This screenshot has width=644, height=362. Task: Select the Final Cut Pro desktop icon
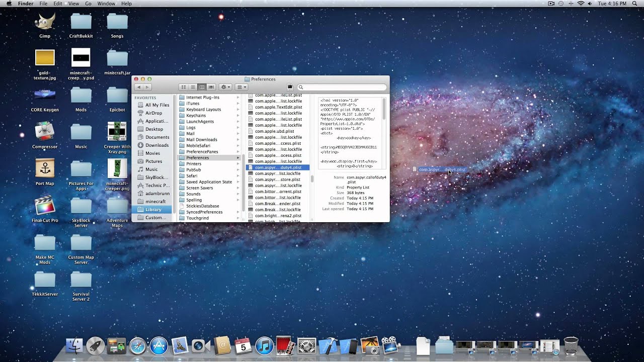45,205
